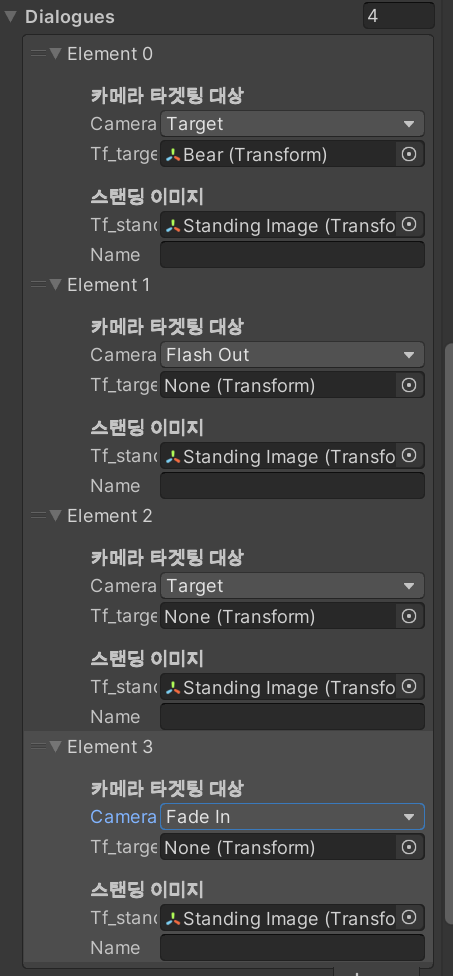
Task: Select the Bear (Transform) object field
Action: (278, 154)
